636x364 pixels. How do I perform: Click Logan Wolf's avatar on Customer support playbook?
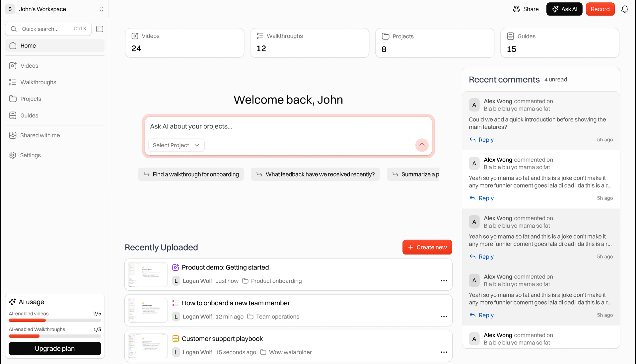click(176, 352)
